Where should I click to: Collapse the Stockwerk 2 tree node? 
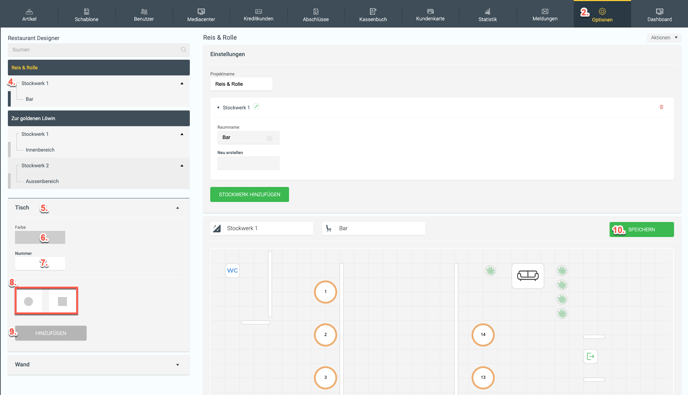(x=182, y=166)
